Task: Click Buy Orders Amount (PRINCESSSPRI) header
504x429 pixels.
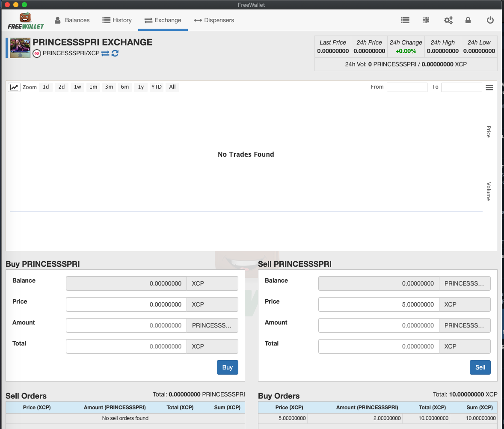Action: pos(367,407)
